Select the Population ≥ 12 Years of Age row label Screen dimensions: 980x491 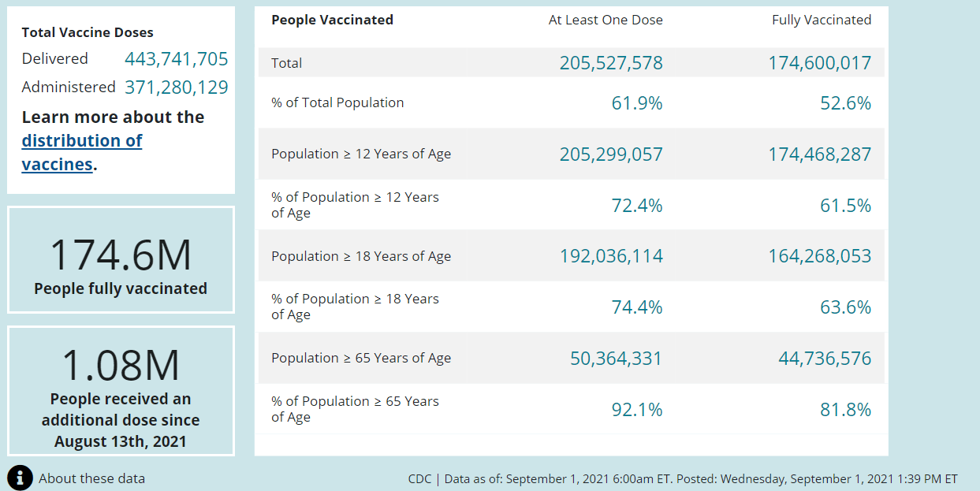click(x=361, y=154)
